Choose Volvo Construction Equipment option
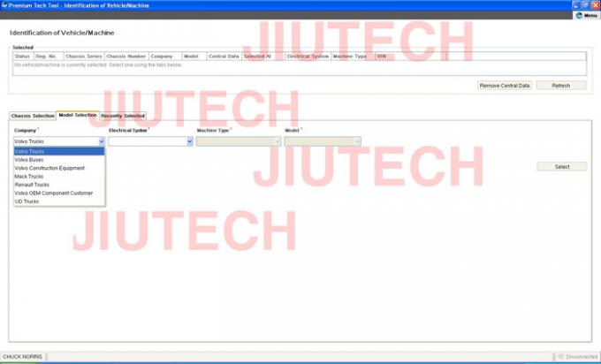The width and height of the screenshot is (601, 364). pos(59,168)
